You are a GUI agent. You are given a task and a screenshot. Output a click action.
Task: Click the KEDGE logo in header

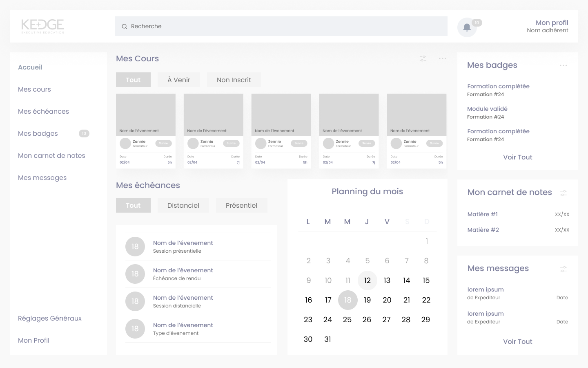(42, 26)
